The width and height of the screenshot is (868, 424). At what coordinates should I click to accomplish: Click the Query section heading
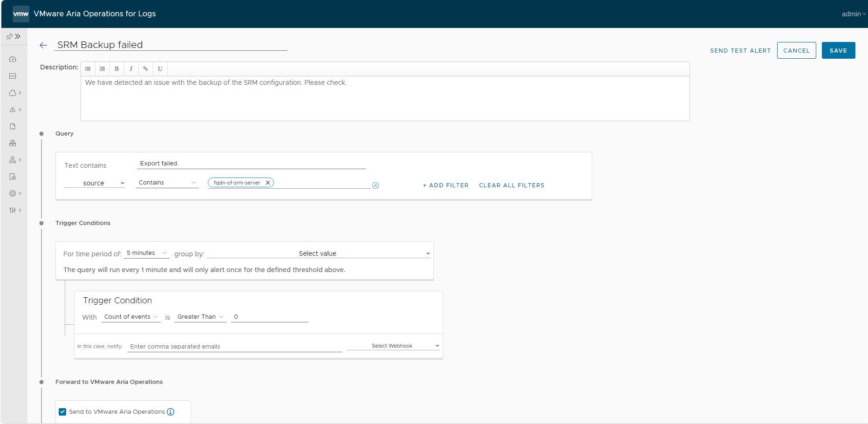(x=64, y=134)
